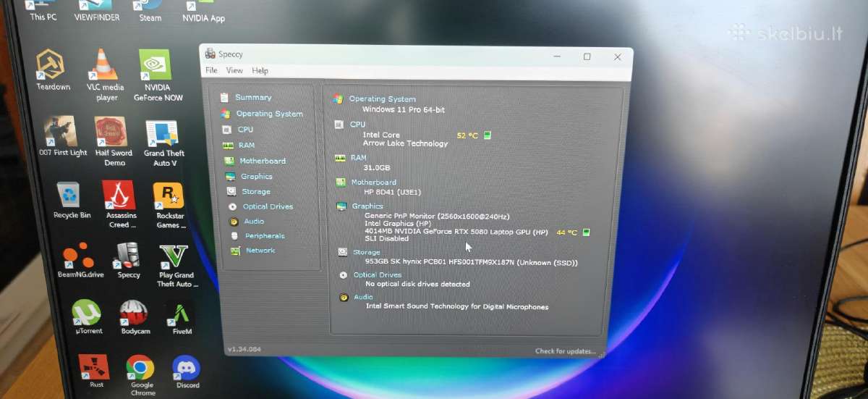Click the Speccy title bar app icon
The image size is (868, 399).
point(210,54)
